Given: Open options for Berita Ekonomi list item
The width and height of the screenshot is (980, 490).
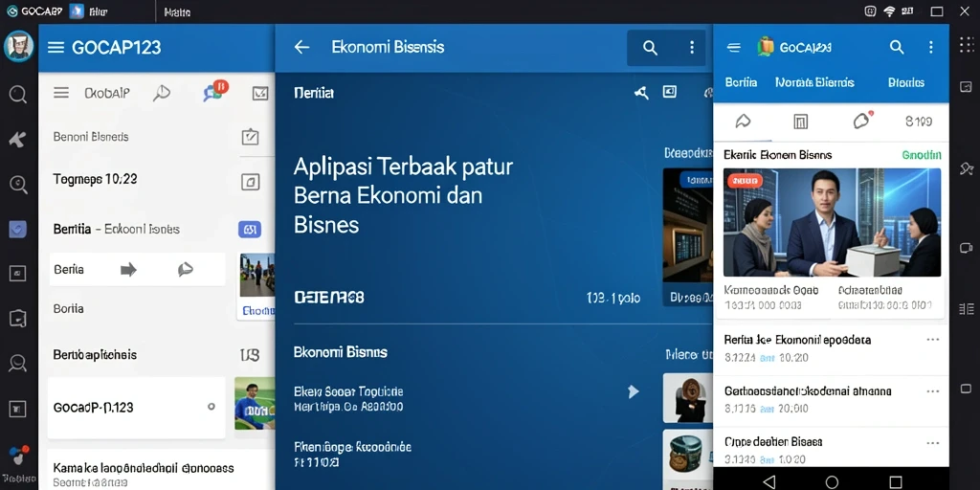Looking at the screenshot, I should [932, 340].
